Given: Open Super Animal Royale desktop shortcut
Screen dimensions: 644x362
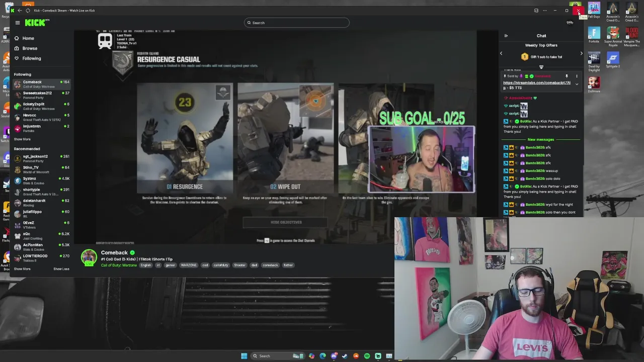Looking at the screenshot, I should coord(613,37).
